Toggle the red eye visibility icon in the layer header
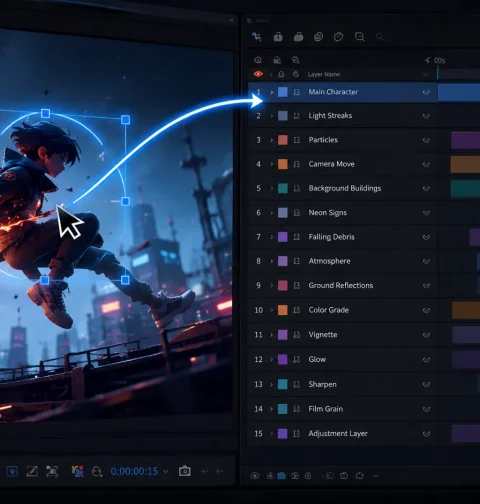This screenshot has width=480, height=504. 258,74
